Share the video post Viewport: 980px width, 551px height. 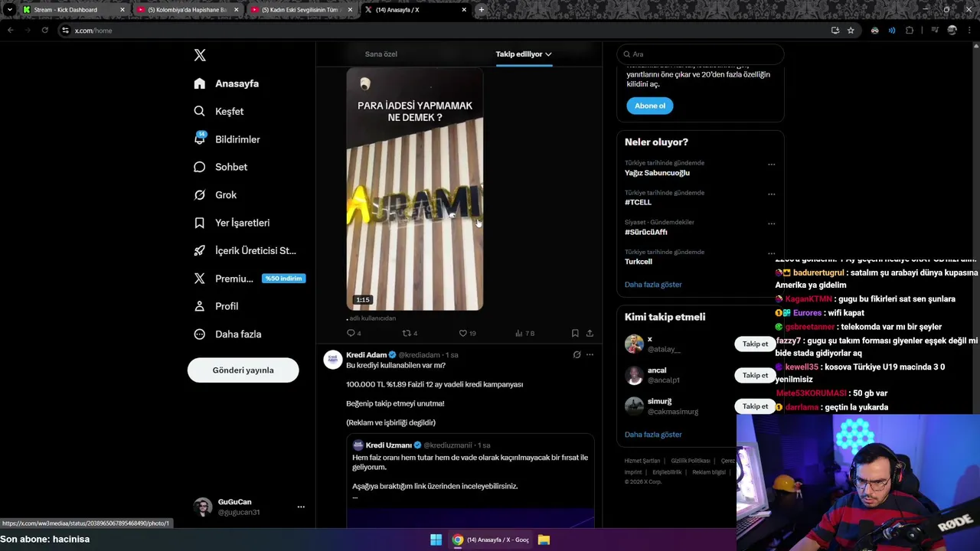[590, 333]
